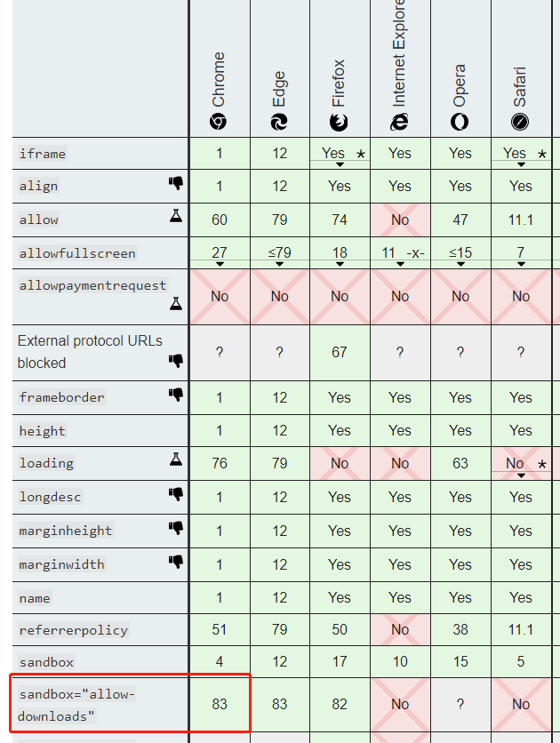Click the thumbs-down icon beside longdesc
The width and height of the screenshot is (560, 743).
[176, 494]
